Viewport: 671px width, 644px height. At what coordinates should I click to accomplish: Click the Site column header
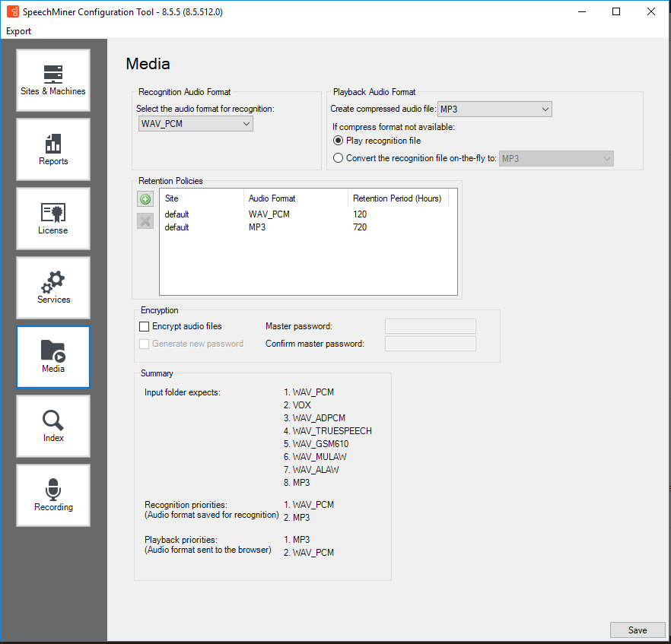(x=202, y=198)
